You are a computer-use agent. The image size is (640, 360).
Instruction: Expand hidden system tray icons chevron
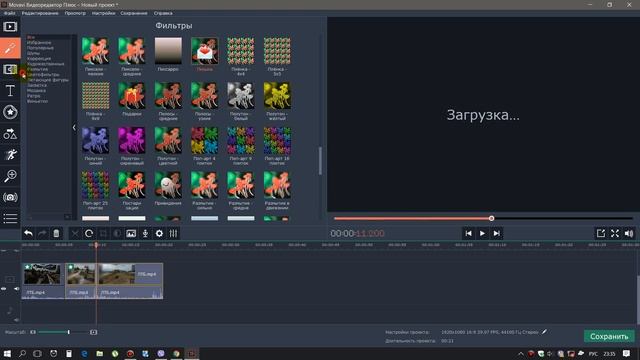tap(520, 354)
